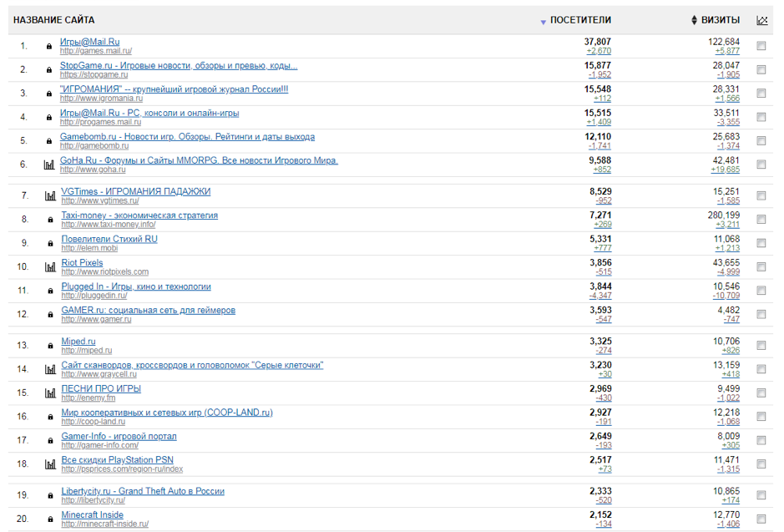
Task: Open Повелители Стихий RU link
Action: coord(109,239)
